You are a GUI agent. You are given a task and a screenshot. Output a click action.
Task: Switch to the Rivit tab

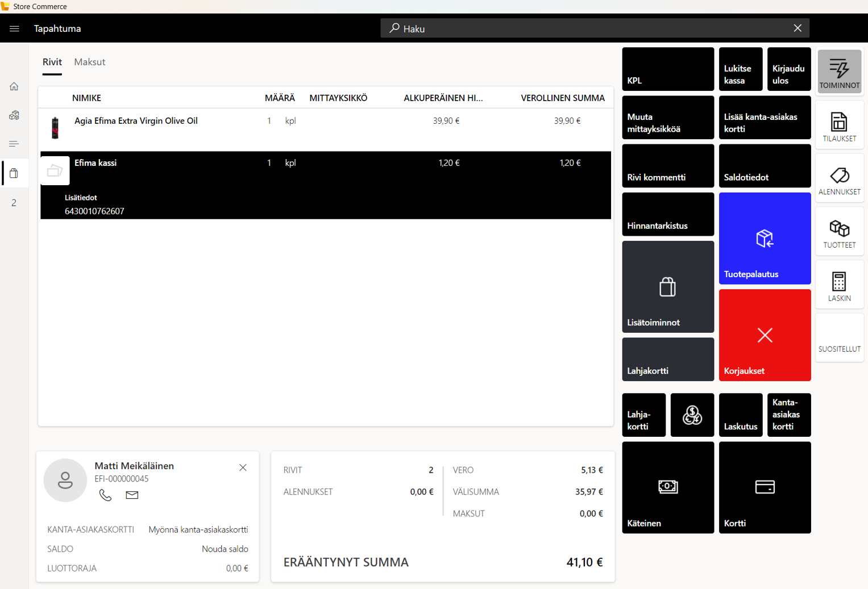(52, 62)
